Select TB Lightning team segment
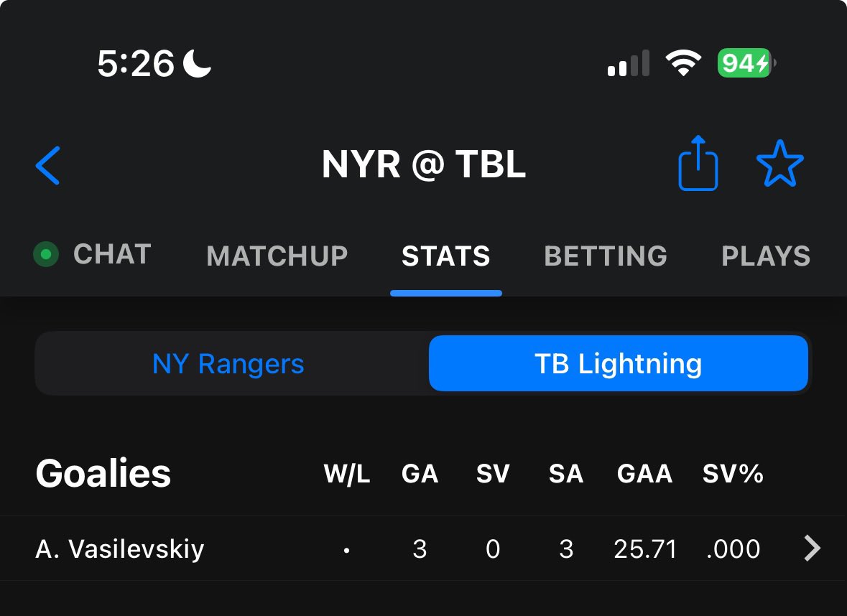Screen dimensions: 847x616 (x=619, y=363)
